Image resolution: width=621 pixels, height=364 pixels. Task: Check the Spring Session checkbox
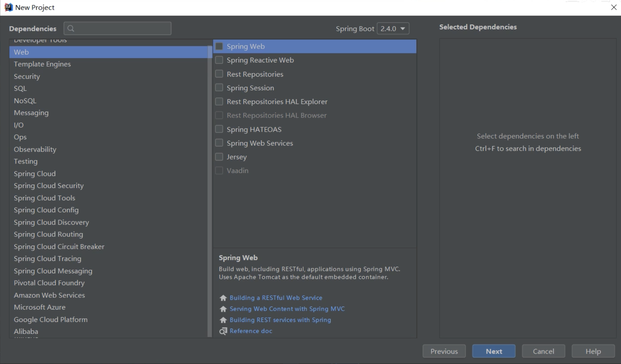[219, 88]
